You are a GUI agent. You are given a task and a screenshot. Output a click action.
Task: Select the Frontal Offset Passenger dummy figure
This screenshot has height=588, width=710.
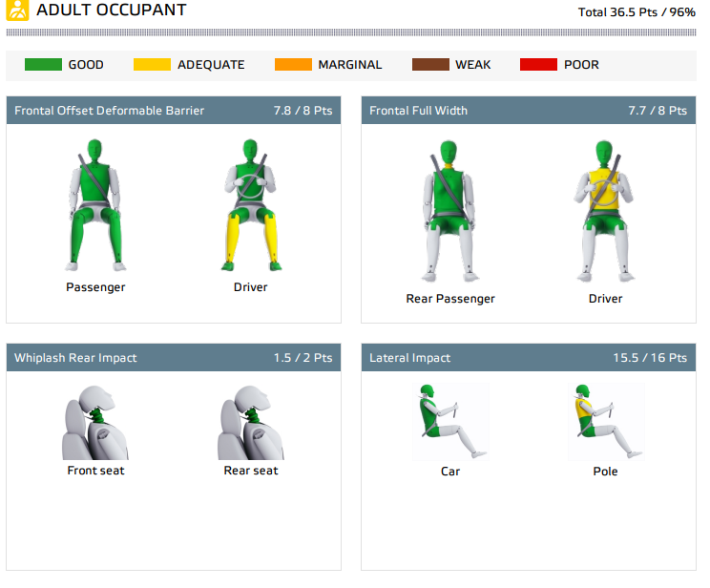tap(95, 205)
